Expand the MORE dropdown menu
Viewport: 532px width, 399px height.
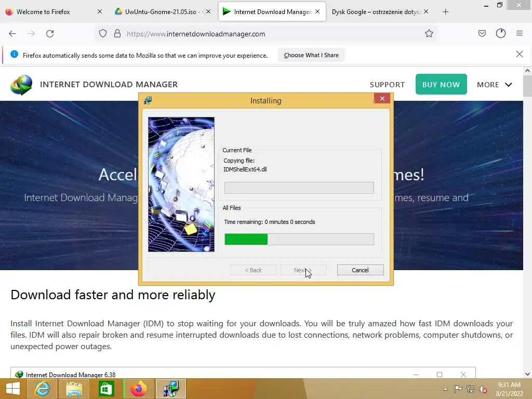click(x=495, y=85)
